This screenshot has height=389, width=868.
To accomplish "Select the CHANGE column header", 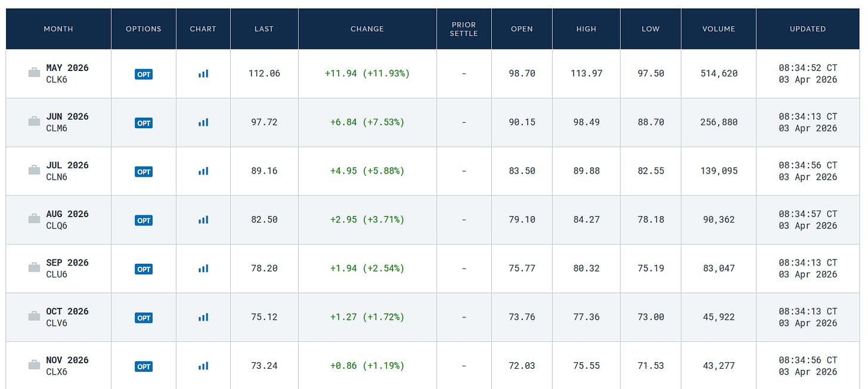I will tap(367, 29).
